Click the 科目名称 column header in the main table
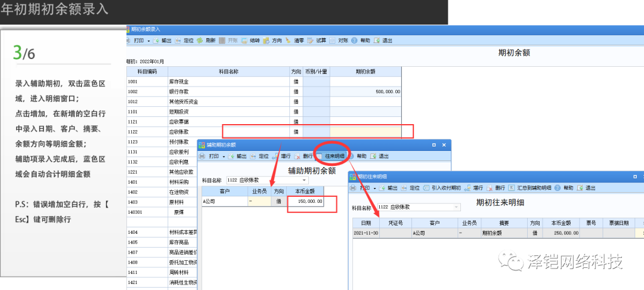This screenshot has height=290, width=644. [229, 71]
